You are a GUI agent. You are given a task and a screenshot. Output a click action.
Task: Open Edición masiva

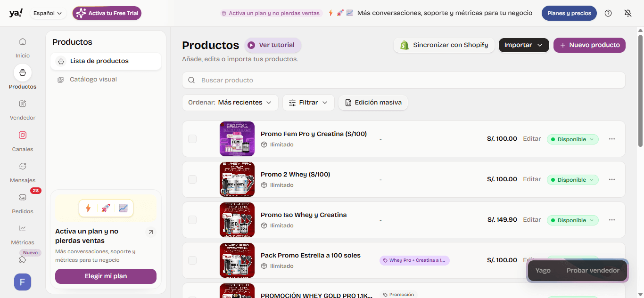click(373, 103)
